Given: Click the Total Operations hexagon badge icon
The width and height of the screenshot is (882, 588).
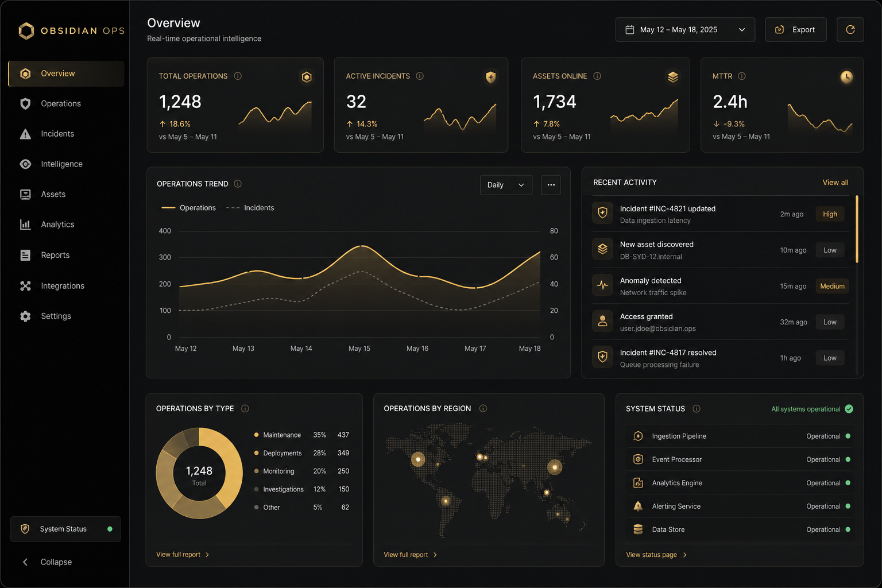Looking at the screenshot, I should (x=307, y=77).
